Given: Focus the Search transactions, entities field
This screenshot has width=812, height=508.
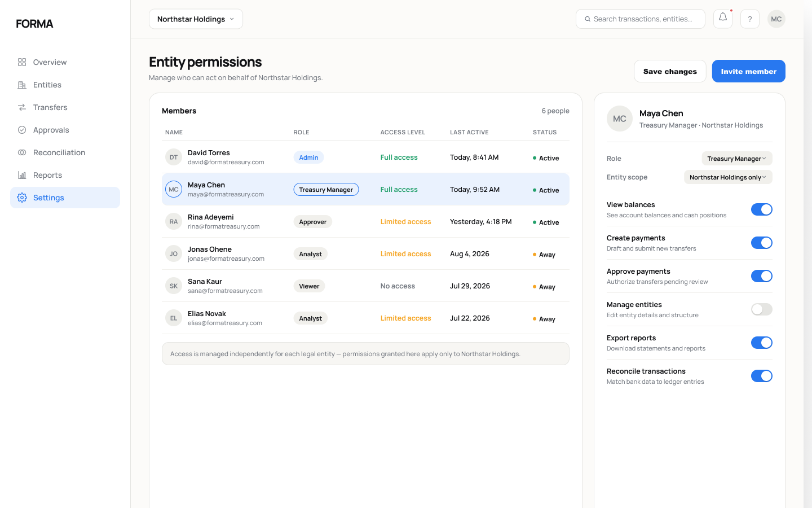Looking at the screenshot, I should point(641,19).
